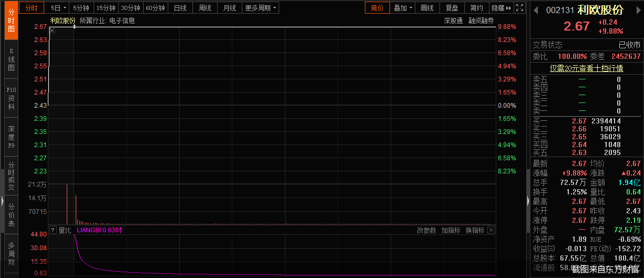The height and width of the screenshot is (278, 644).
Task: Click the 昨收 value 2.43
Action: click(x=633, y=211)
